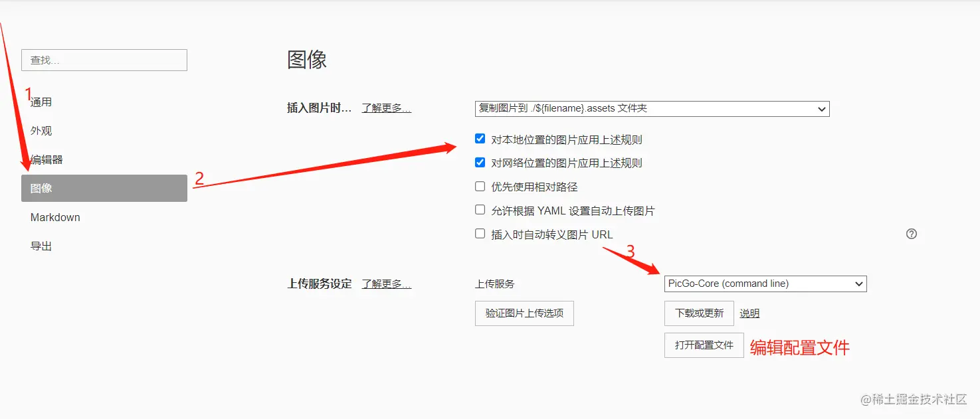Open 了解更多 link beside 上传服务设定
The image size is (980, 419).
[x=386, y=284]
